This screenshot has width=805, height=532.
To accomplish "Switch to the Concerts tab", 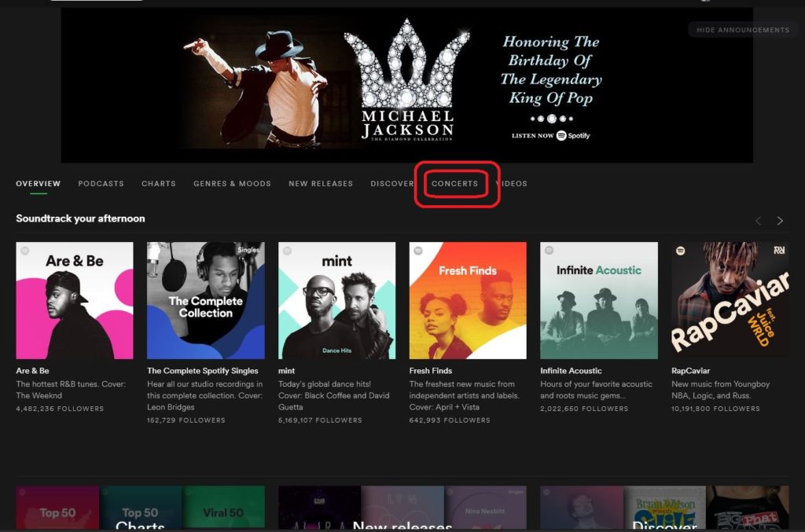I will 457,184.
